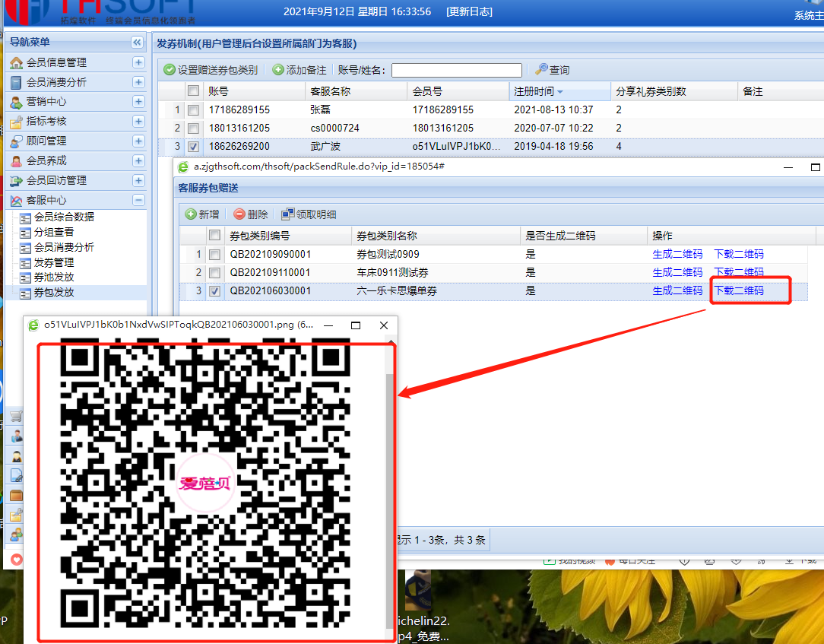Tick the select-all checkbox in 券包类别编号 header
The height and width of the screenshot is (644, 824).
click(x=214, y=235)
